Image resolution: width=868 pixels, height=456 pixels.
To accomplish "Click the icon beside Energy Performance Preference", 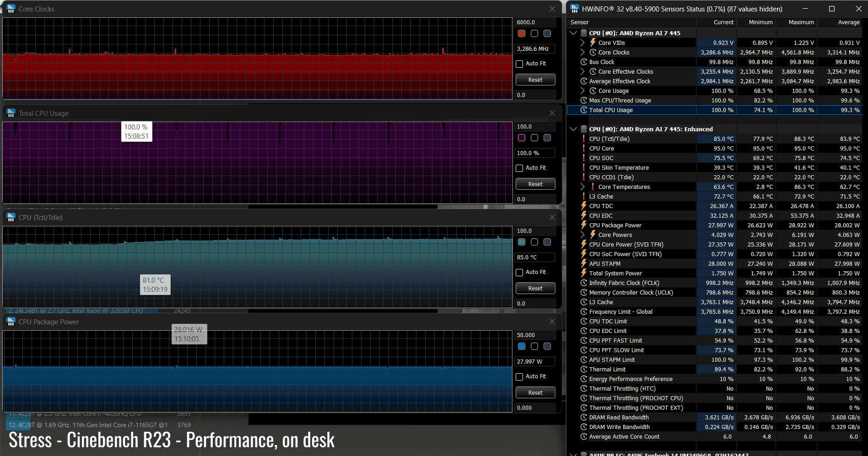I will (x=584, y=379).
